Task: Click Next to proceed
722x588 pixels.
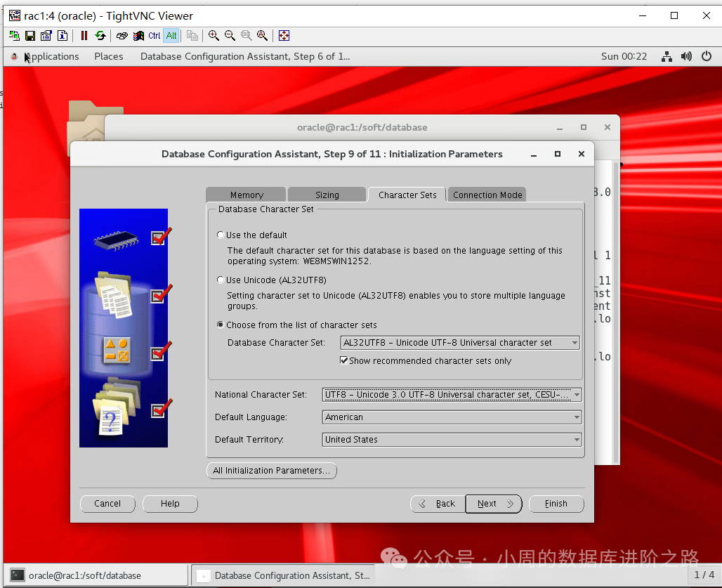Action: 494,503
